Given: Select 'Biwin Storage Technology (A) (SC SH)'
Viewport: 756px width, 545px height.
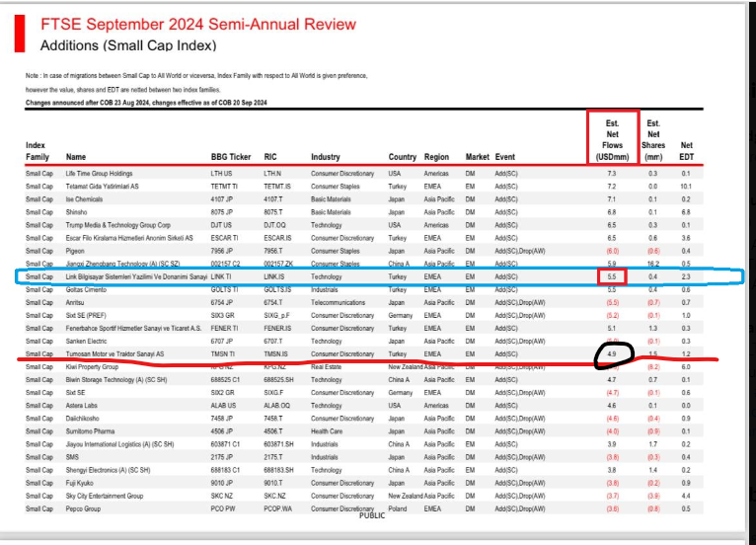Looking at the screenshot, I should click(116, 379).
